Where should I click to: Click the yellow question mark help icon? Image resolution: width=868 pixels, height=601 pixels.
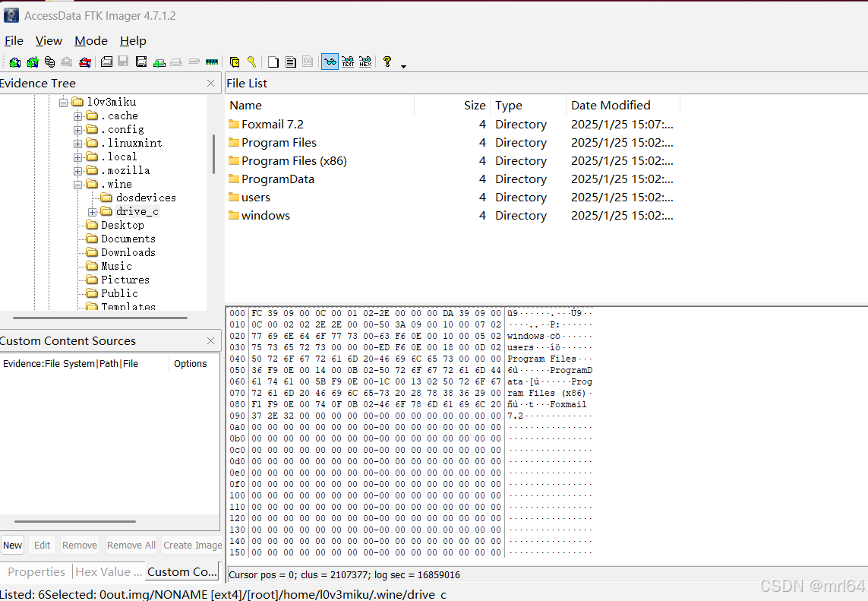coord(387,62)
